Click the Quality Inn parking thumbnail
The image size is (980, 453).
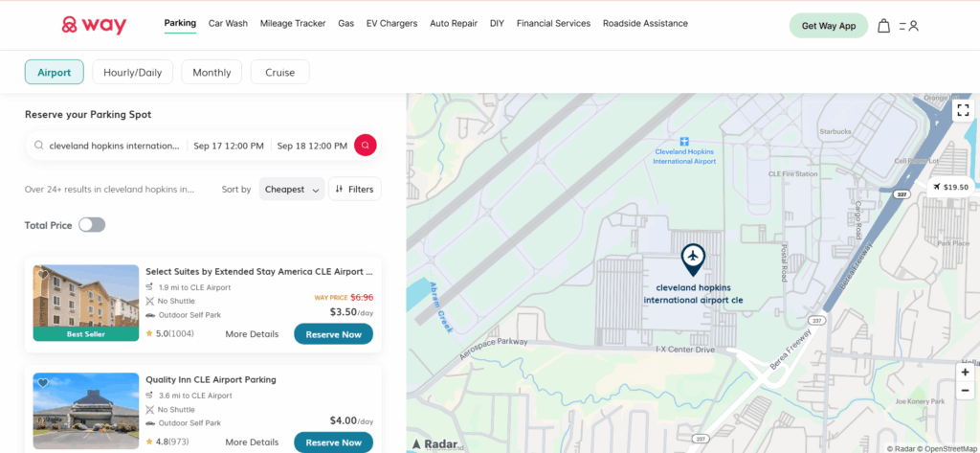pyautogui.click(x=85, y=411)
